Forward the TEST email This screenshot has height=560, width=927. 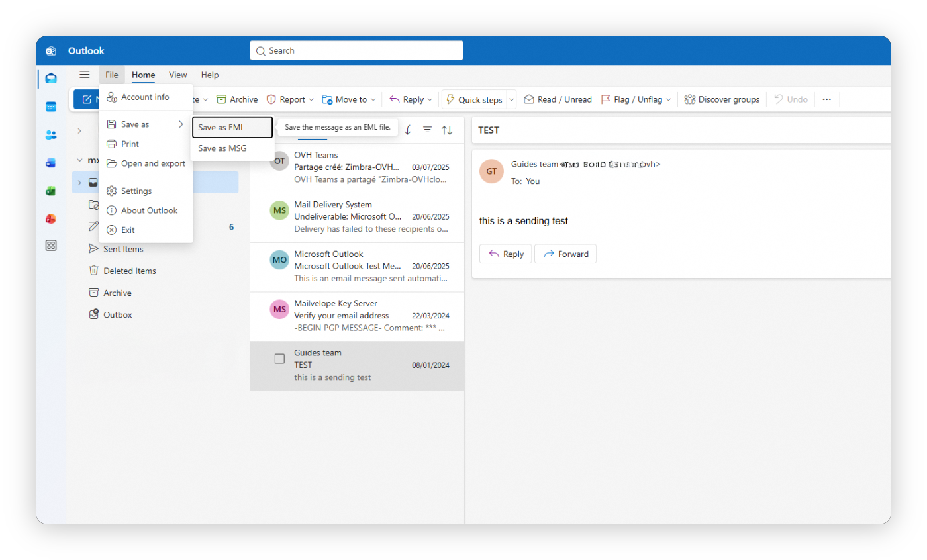coord(565,254)
